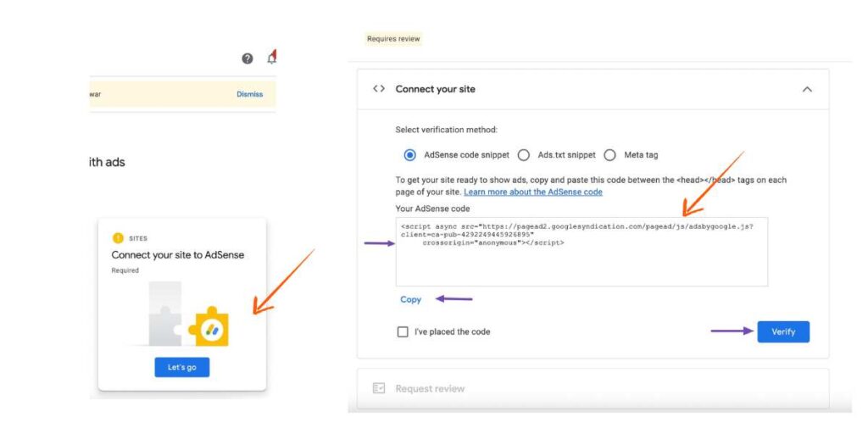This screenshot has height=434, width=868.
Task: Select the Ads.txt snippet radio button
Action: tap(523, 155)
